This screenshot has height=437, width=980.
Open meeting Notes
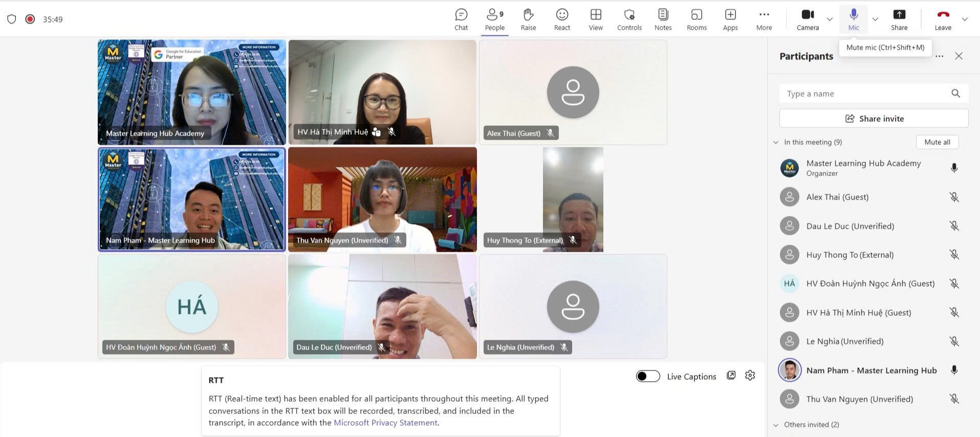(663, 19)
